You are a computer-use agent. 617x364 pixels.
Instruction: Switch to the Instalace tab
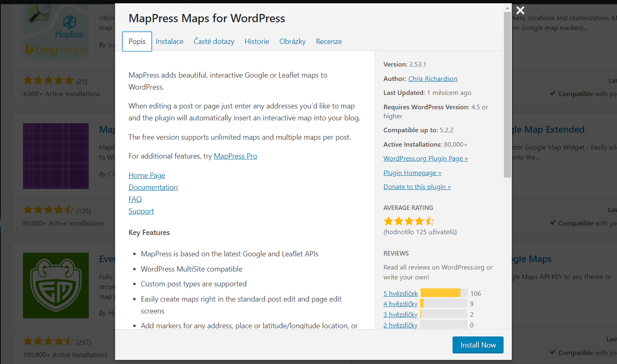pos(169,41)
